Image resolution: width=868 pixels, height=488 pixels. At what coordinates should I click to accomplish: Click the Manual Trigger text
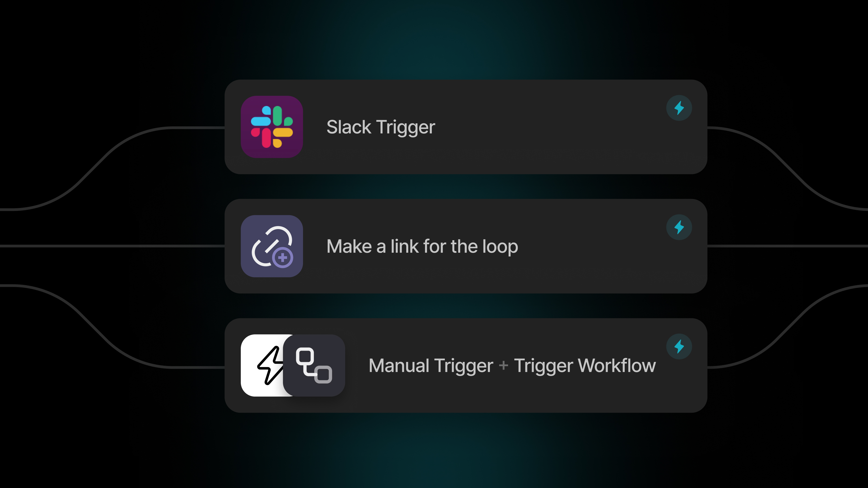(431, 366)
